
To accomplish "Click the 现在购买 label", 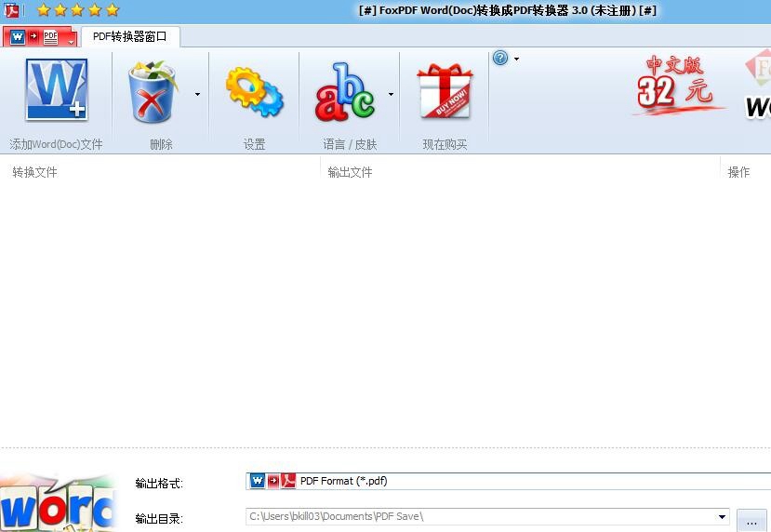I will click(445, 144).
